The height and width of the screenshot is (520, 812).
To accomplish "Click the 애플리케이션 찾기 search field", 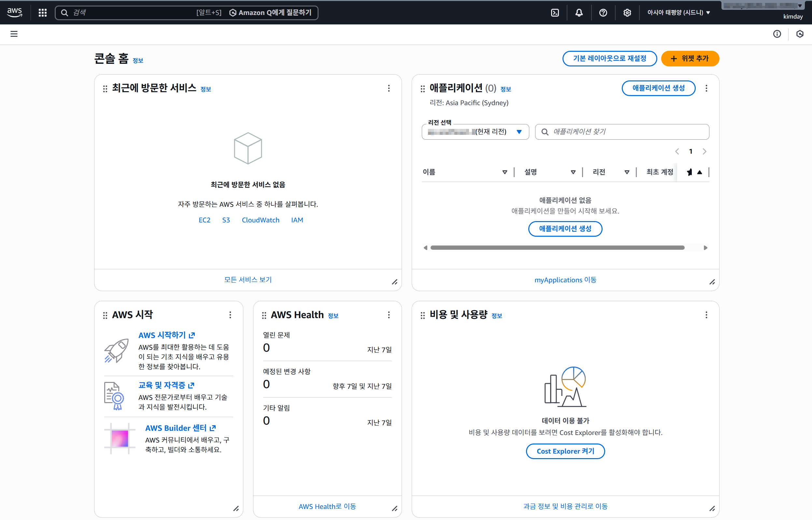I will pos(622,132).
